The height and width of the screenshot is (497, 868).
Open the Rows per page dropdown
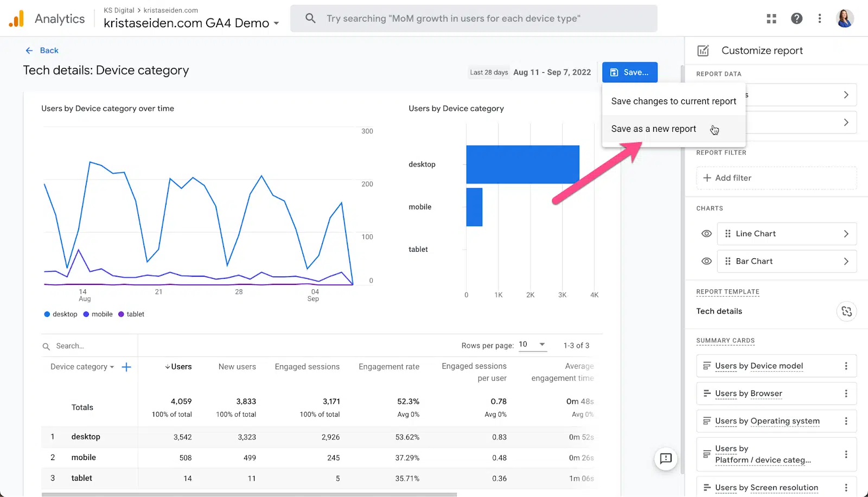tap(532, 345)
